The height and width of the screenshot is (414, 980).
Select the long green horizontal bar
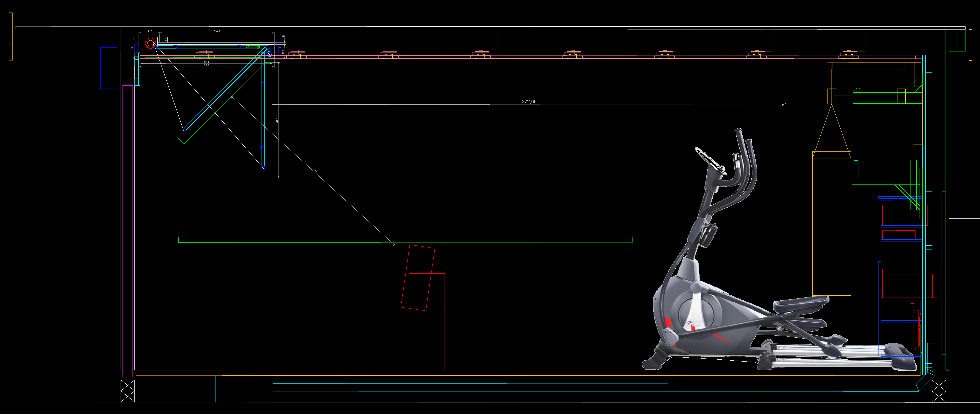click(405, 240)
